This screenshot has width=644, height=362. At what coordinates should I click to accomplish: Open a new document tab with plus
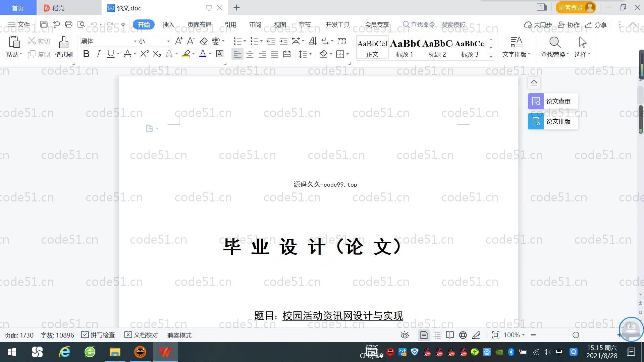point(236,7)
